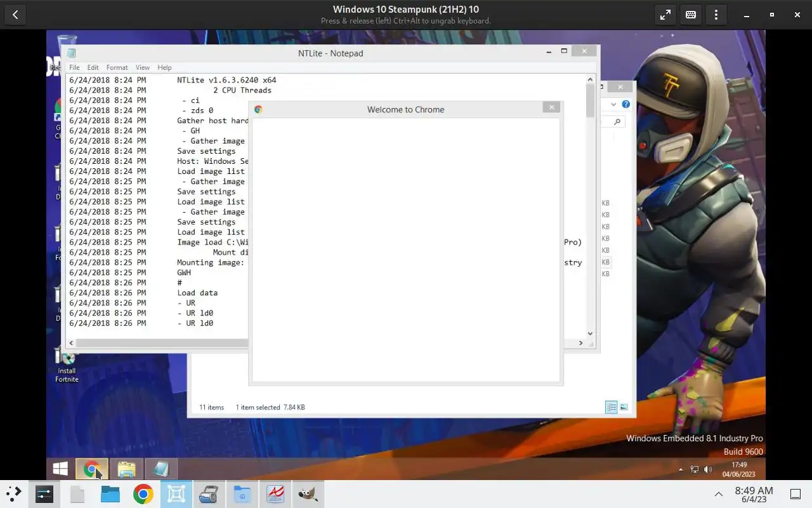Open the Windows Start button
Image resolution: width=812 pixels, height=508 pixels.
click(x=60, y=469)
